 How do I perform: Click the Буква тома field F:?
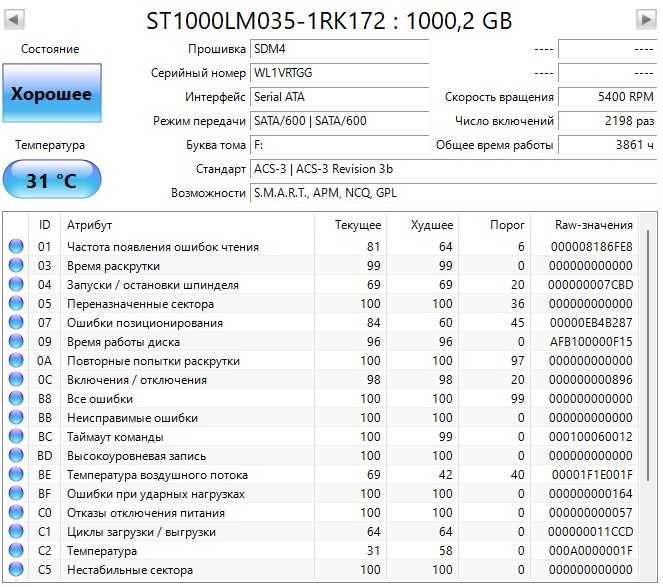(340, 145)
